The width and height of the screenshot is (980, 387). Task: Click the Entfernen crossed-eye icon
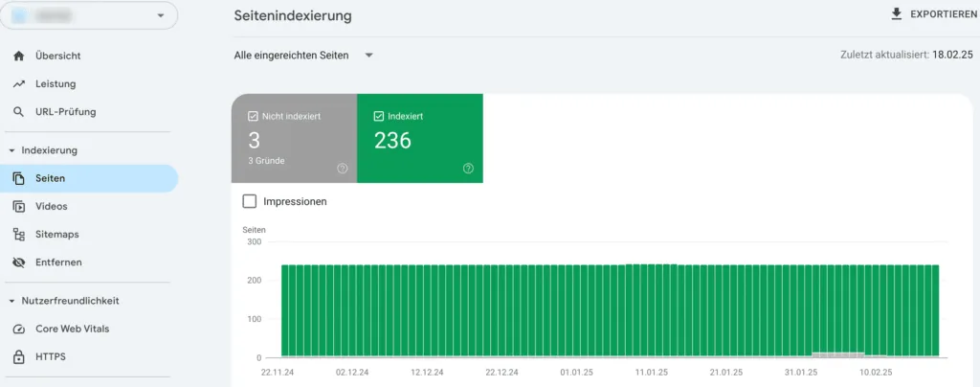click(19, 262)
